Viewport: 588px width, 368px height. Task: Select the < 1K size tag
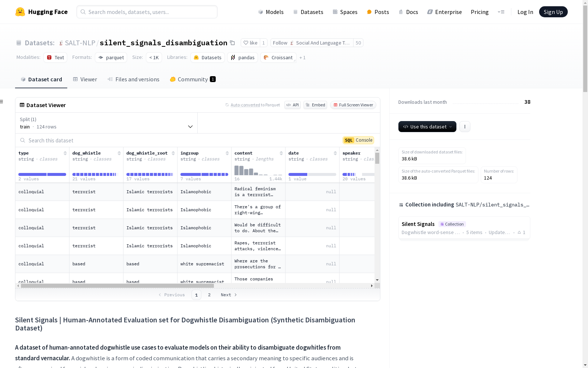tap(154, 57)
